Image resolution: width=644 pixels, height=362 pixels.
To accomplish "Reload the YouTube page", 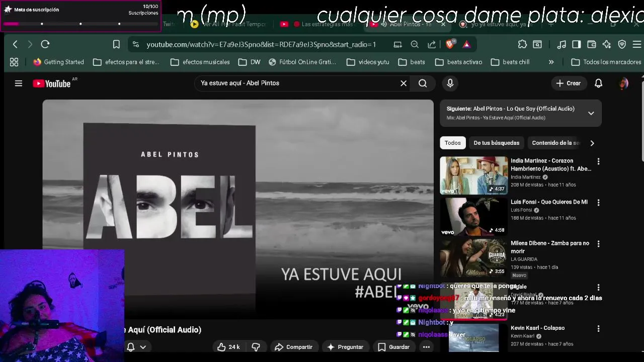I will (45, 44).
